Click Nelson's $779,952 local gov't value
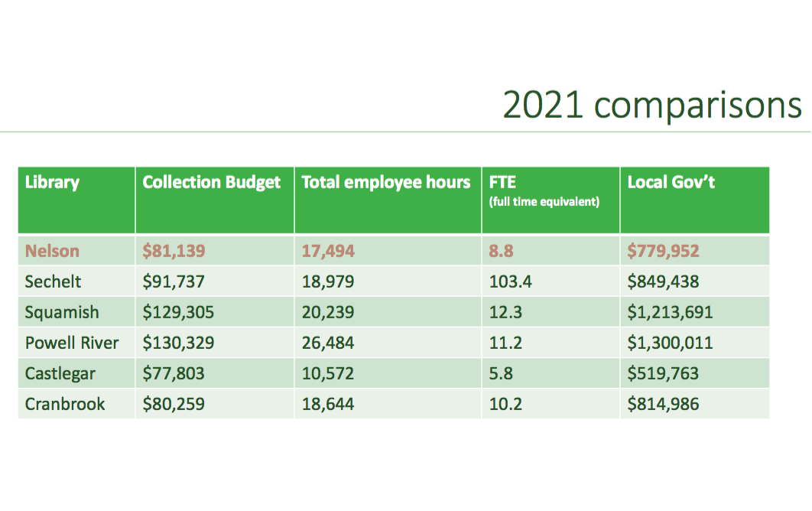 click(x=663, y=251)
